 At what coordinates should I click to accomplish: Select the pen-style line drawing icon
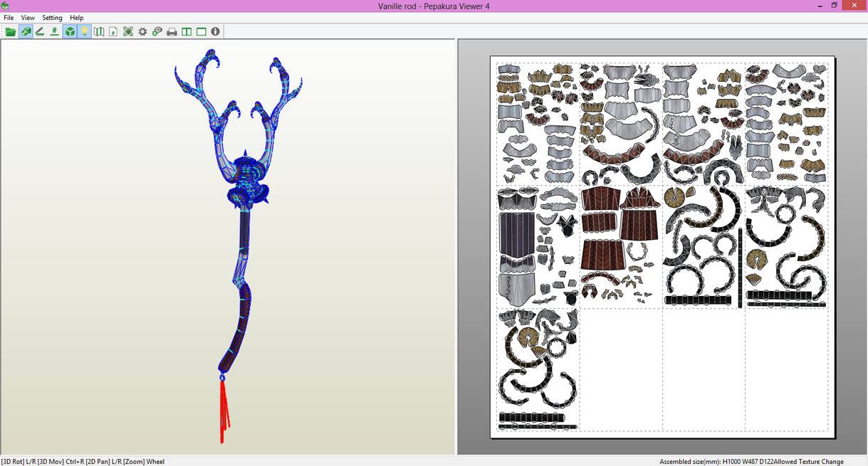tap(41, 31)
